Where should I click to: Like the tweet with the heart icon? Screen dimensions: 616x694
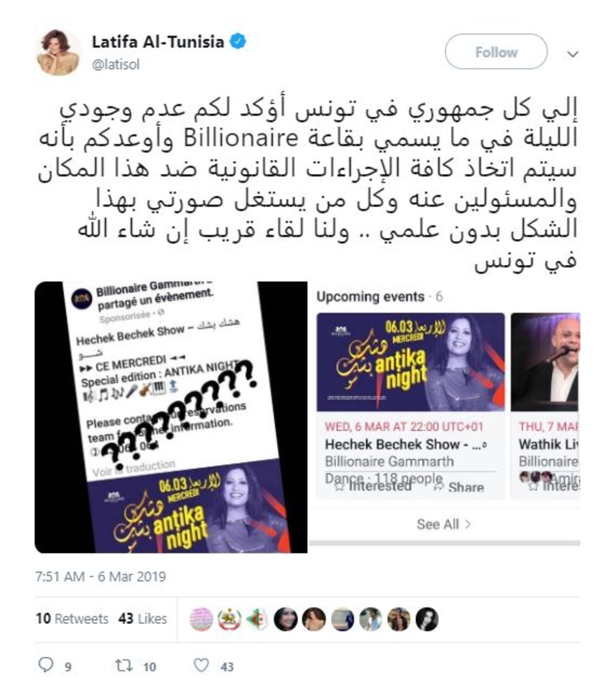pyautogui.click(x=201, y=666)
